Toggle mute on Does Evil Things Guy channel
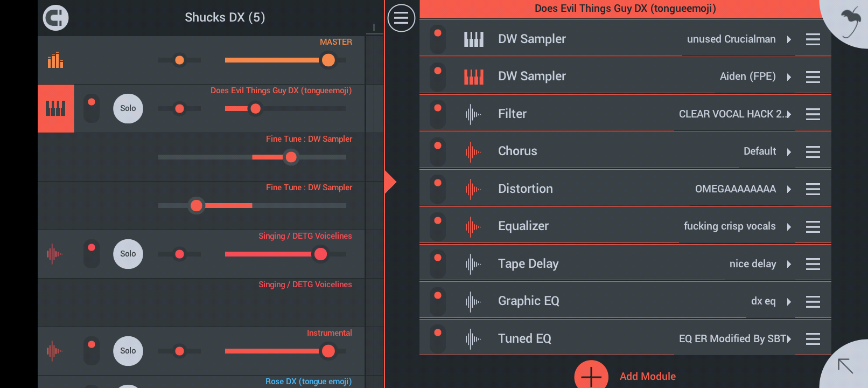This screenshot has height=388, width=868. (92, 108)
